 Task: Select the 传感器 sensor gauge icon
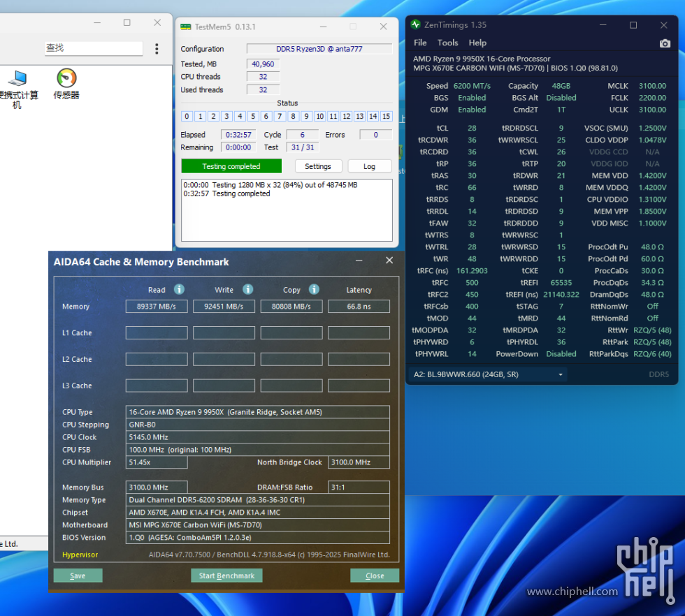pyautogui.click(x=66, y=84)
